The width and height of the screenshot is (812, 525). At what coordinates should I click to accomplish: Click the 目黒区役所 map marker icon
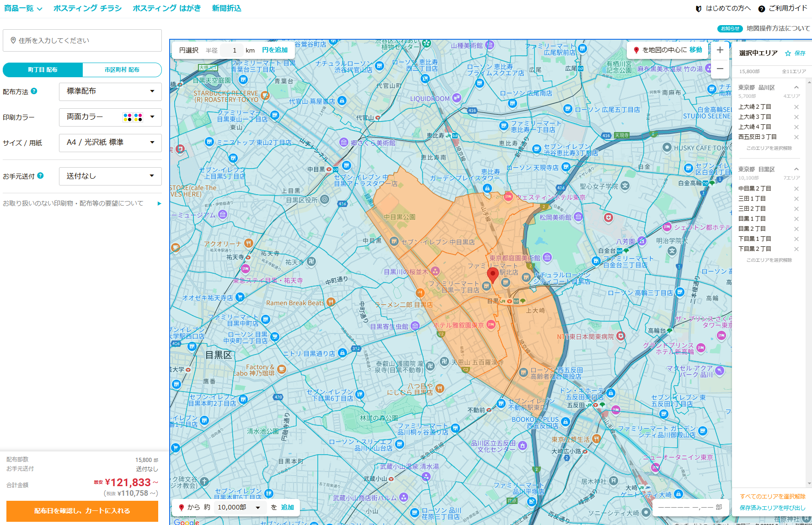325,199
